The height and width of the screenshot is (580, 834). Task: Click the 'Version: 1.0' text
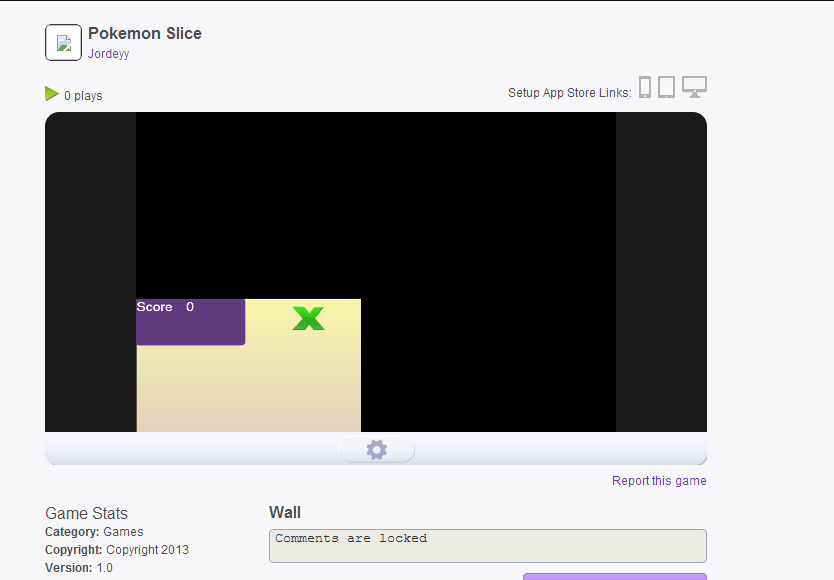79,568
